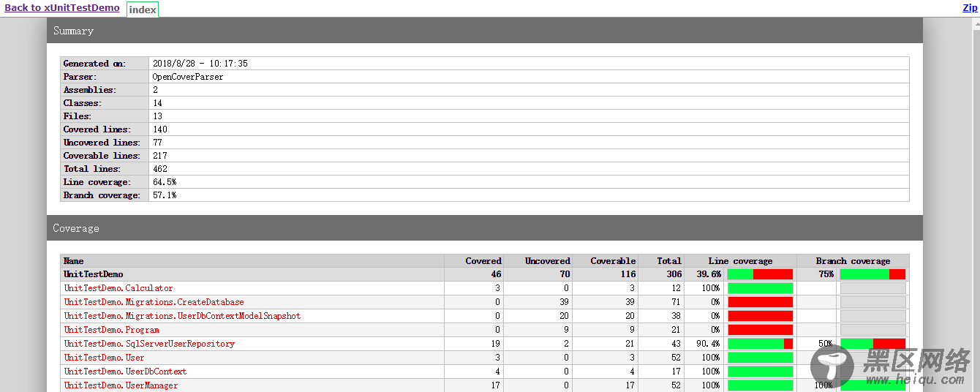
Task: Click the Classes label in summary
Action: (82, 103)
